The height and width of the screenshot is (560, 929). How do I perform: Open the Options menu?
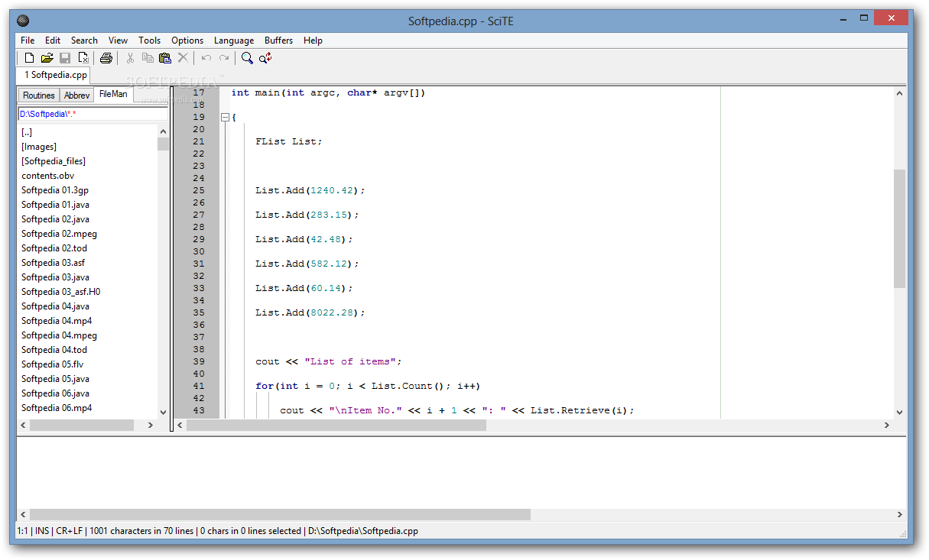187,40
